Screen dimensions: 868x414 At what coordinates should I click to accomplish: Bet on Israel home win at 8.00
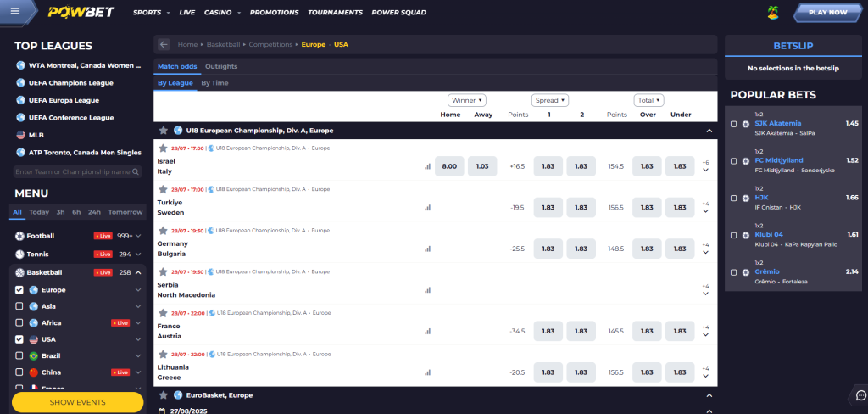449,166
